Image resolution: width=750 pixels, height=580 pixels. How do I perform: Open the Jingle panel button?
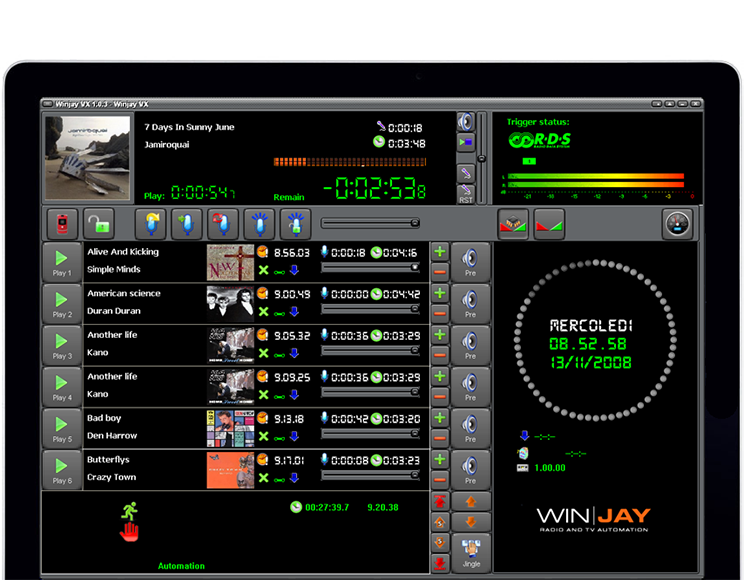pyautogui.click(x=471, y=553)
